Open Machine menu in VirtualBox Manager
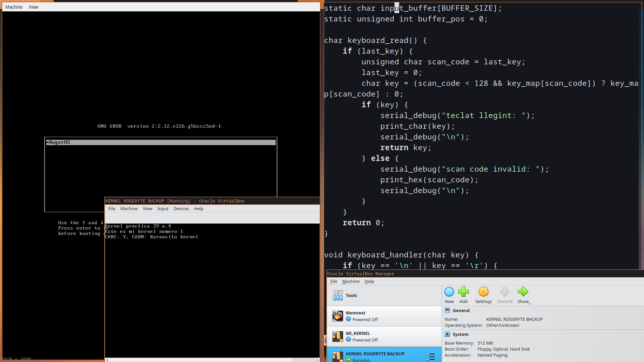Image resolution: width=644 pixels, height=362 pixels. coord(351,281)
